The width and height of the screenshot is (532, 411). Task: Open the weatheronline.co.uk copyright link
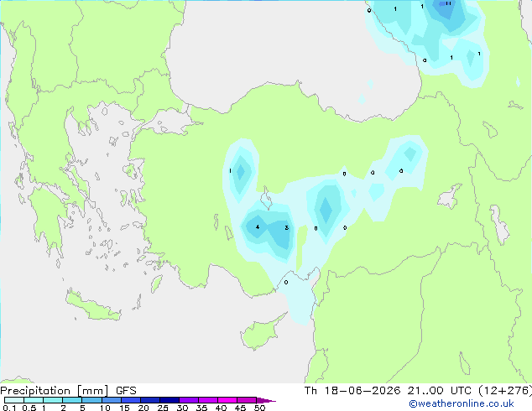(x=462, y=403)
